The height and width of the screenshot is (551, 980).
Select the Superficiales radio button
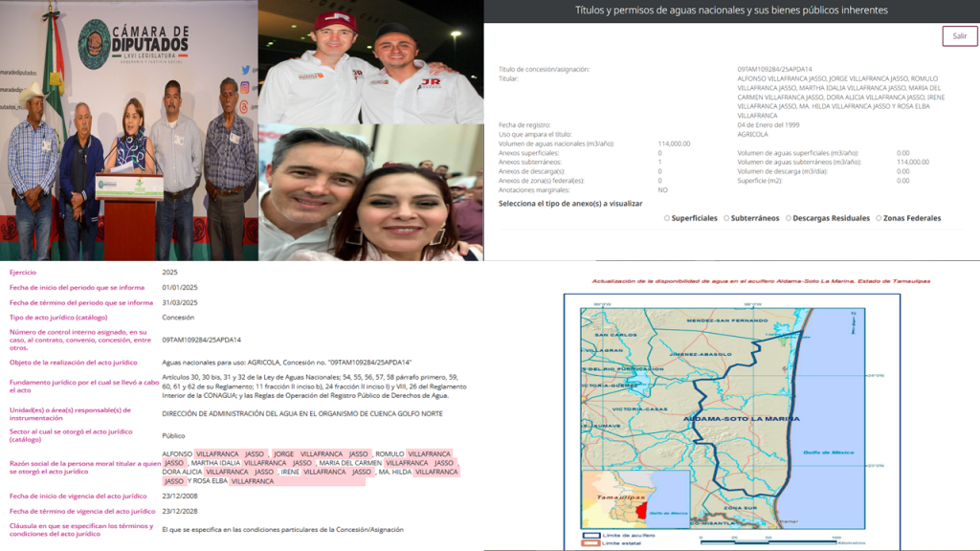point(668,218)
